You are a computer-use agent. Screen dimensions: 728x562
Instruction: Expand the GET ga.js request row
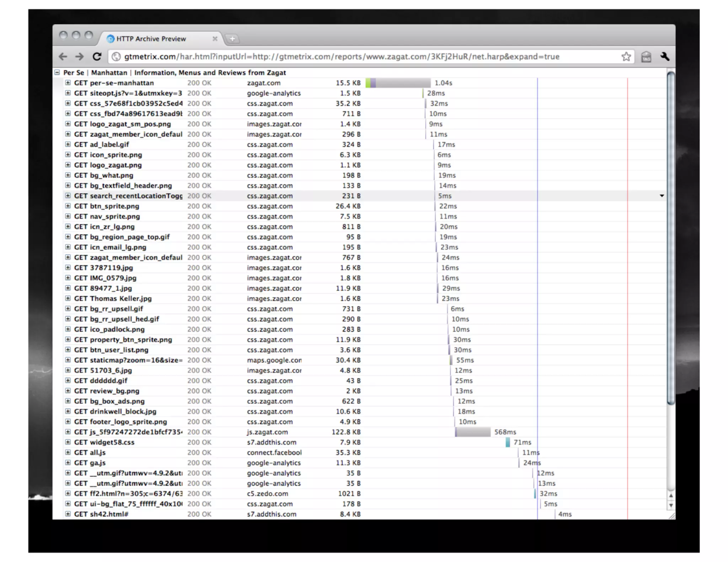(68, 463)
